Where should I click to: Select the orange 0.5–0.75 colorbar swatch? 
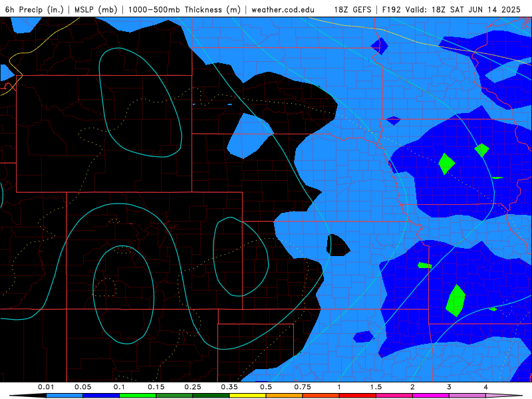(285, 396)
